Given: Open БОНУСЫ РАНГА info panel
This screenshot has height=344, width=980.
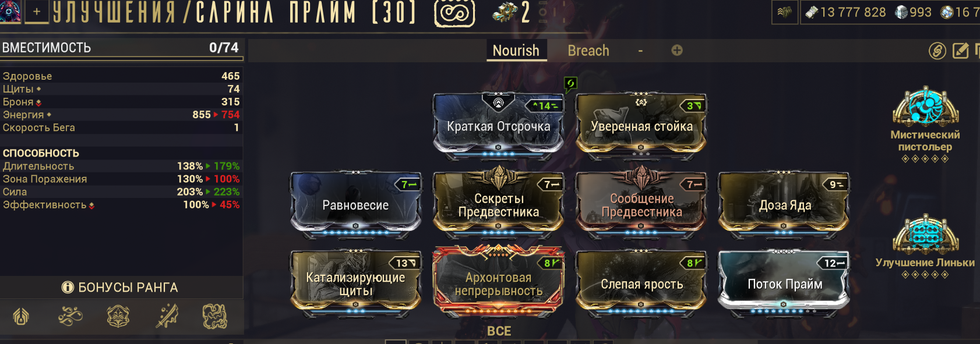Looking at the screenshot, I should 120,288.
